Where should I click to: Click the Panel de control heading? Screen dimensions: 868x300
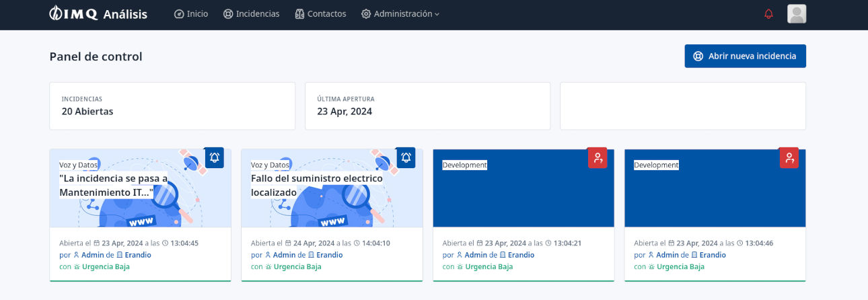(x=96, y=57)
